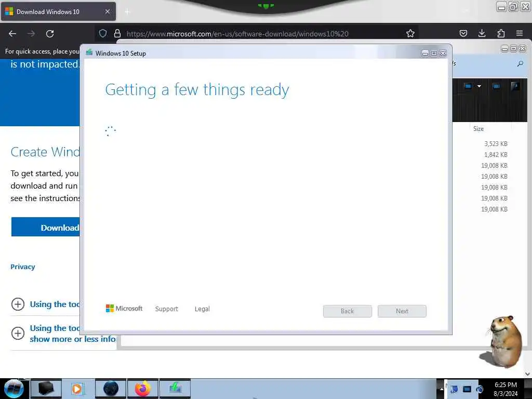Show hidden system tray icons
Screen dimensions: 532x399
pos(442,389)
